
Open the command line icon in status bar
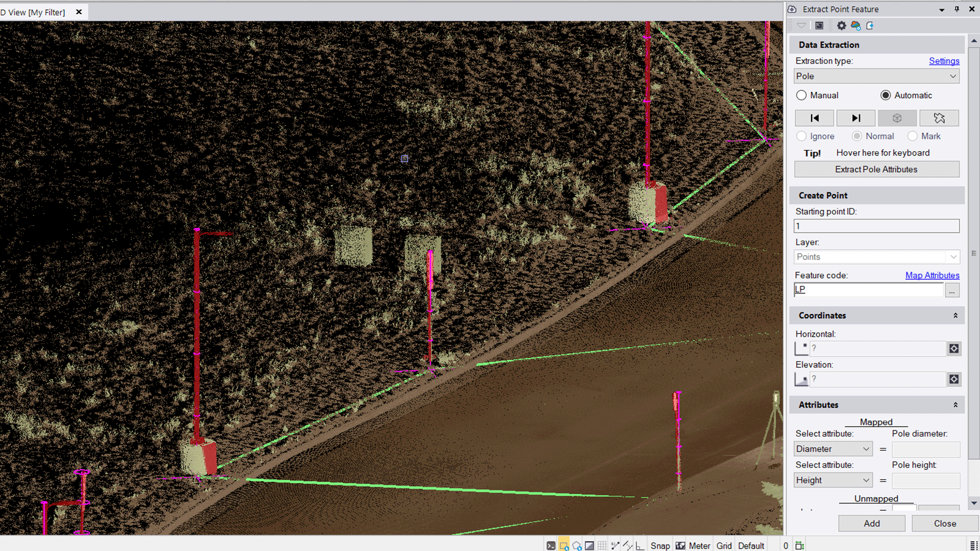pyautogui.click(x=551, y=545)
